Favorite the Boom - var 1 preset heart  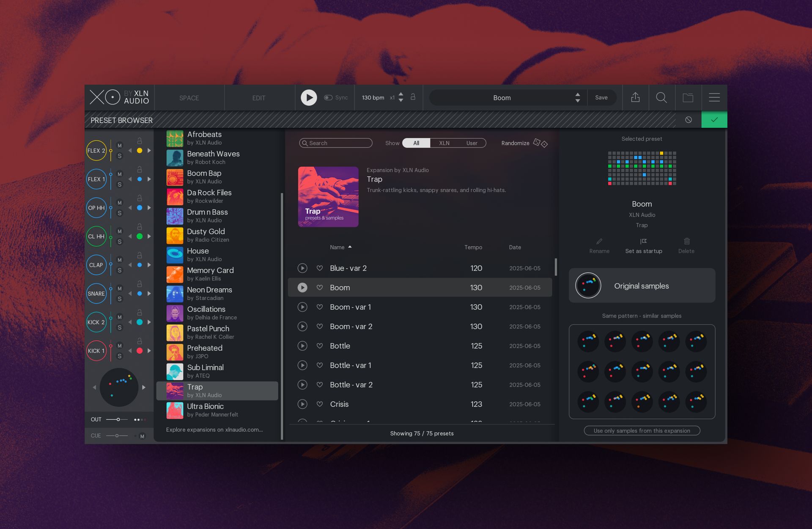click(320, 307)
